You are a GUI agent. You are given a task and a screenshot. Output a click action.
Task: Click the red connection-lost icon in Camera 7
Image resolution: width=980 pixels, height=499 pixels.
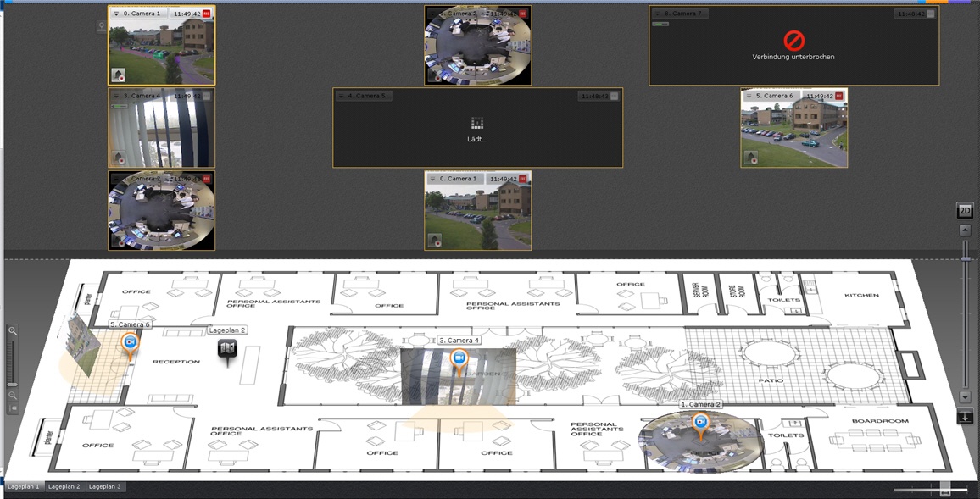793,42
